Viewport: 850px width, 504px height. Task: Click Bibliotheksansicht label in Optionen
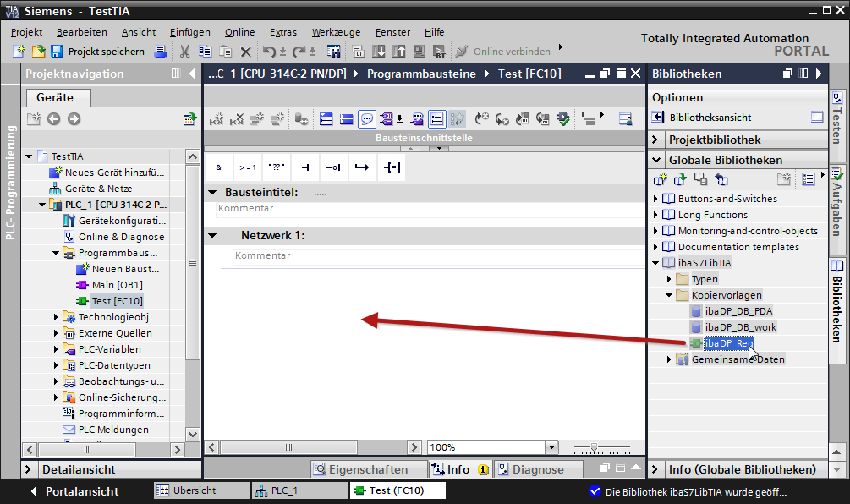pos(710,117)
